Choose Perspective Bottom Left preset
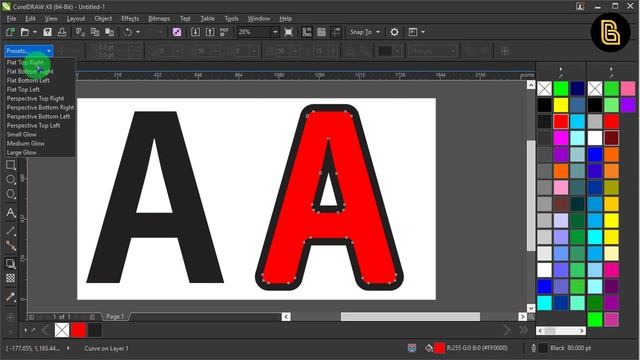The height and width of the screenshot is (360, 640). click(38, 116)
